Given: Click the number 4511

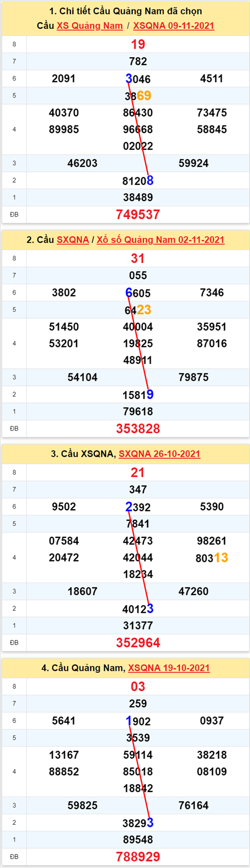Looking at the screenshot, I should [x=212, y=79].
